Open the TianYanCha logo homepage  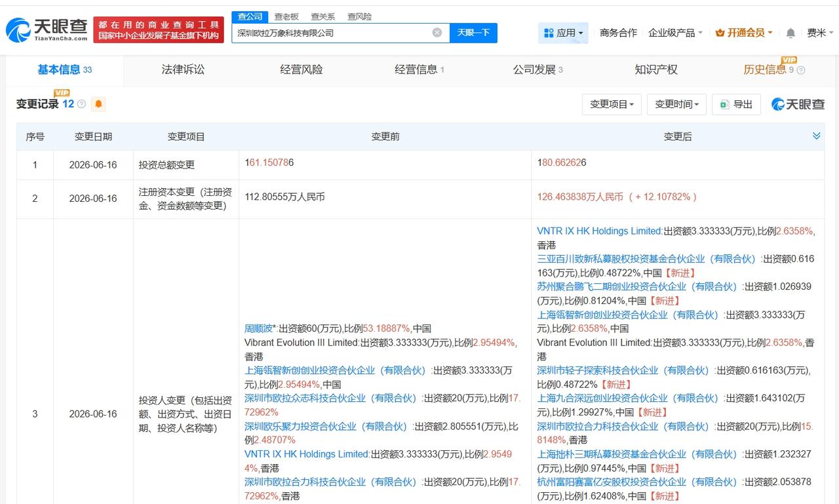click(47, 29)
